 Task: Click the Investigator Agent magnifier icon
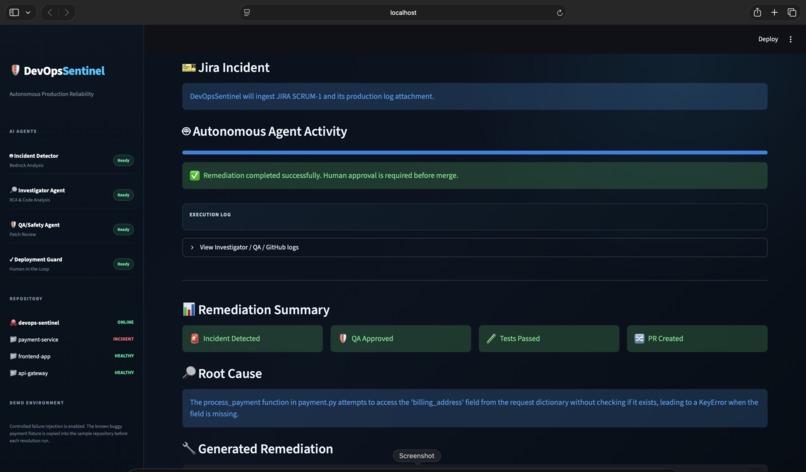pyautogui.click(x=13, y=190)
